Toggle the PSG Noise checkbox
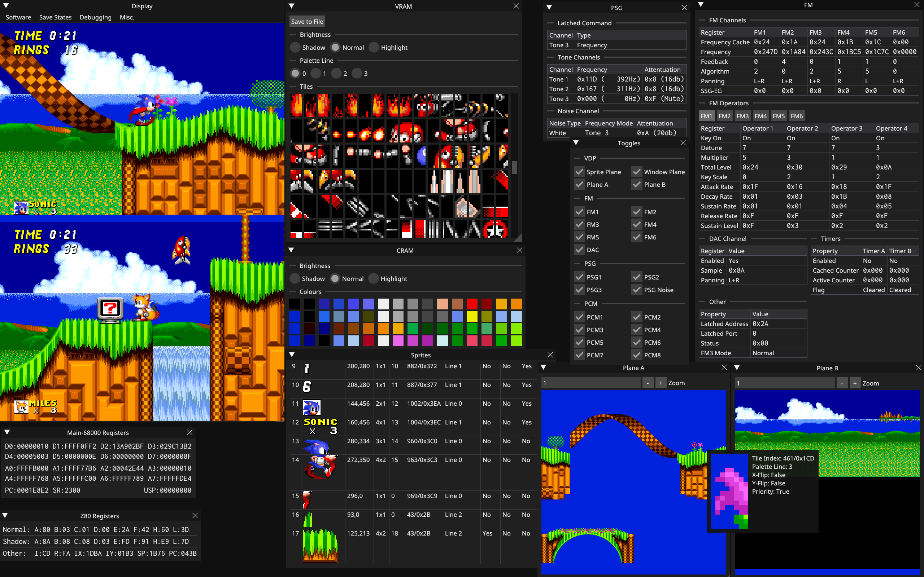 [637, 290]
